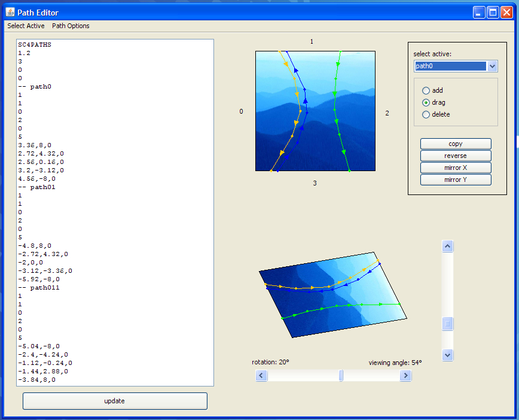Open the Path Options menu
The width and height of the screenshot is (519, 420).
click(x=71, y=26)
